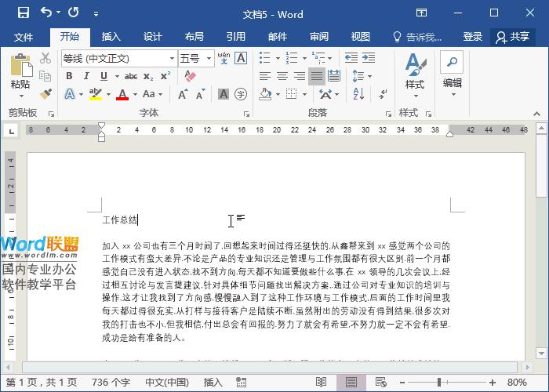Switch to the 布局 (Layout) tab
This screenshot has width=549, height=392.
tap(194, 37)
